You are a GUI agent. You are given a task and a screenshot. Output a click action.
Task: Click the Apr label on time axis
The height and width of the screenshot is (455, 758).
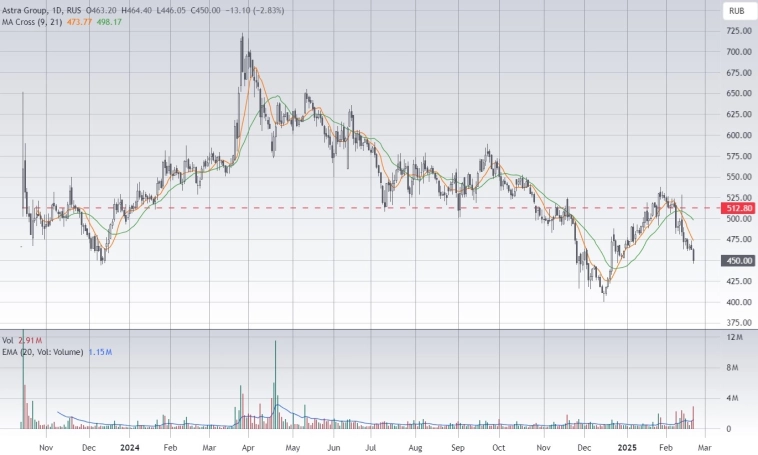[x=248, y=447]
